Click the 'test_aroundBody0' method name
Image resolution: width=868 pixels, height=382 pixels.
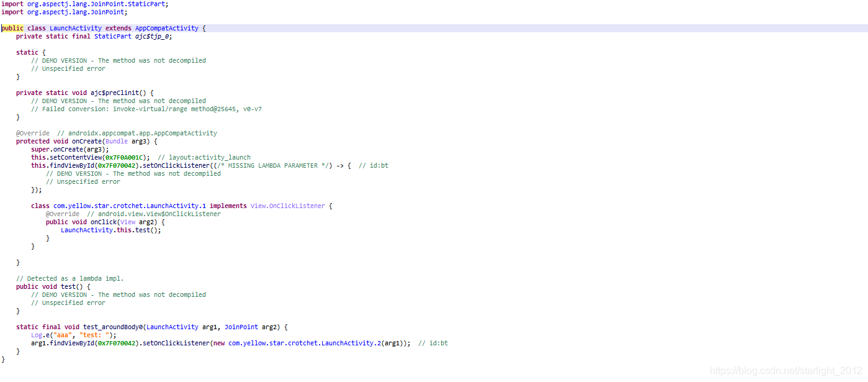[x=113, y=327]
